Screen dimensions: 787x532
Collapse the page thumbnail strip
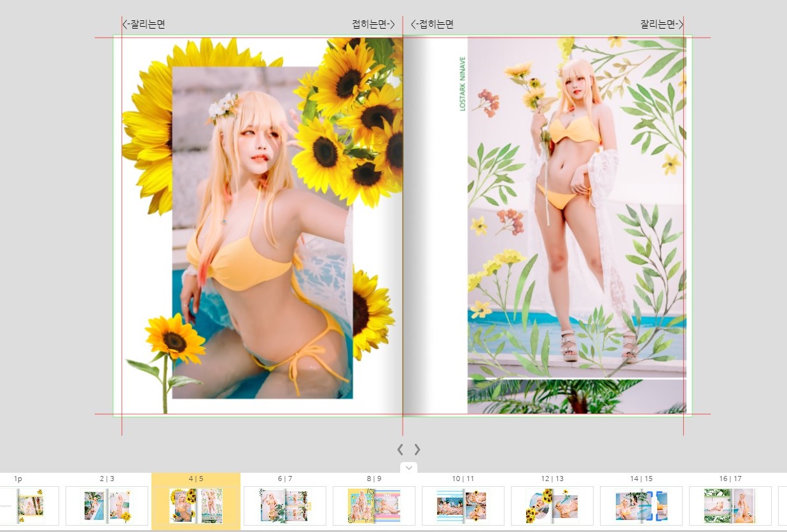coord(409,468)
